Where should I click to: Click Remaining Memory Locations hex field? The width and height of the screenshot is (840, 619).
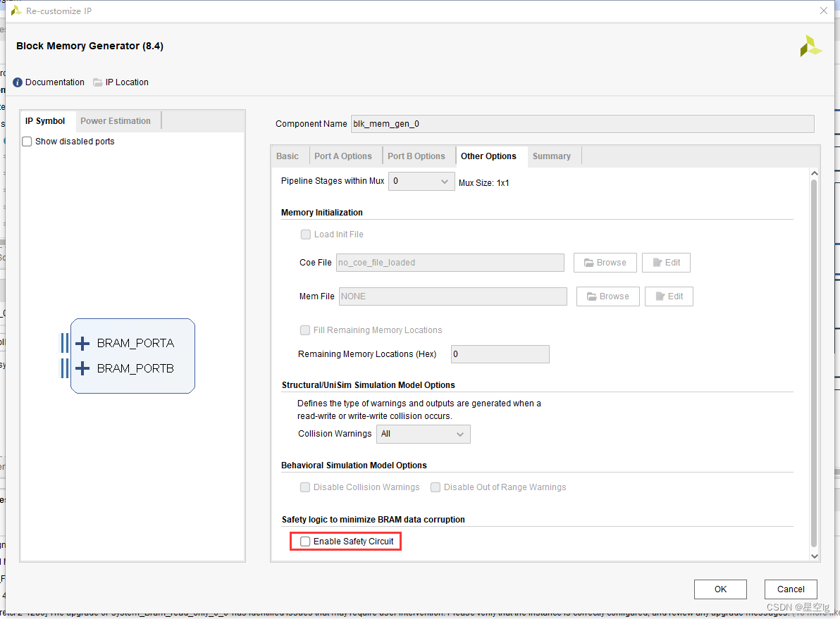tap(500, 354)
